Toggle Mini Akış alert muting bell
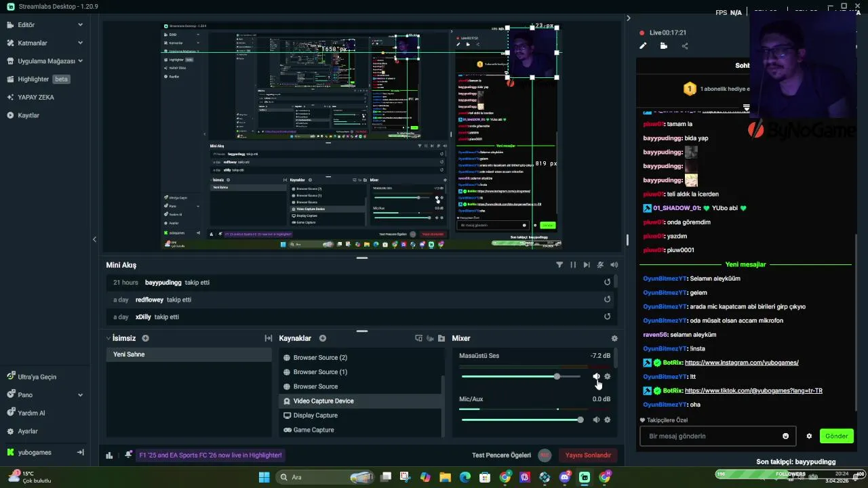This screenshot has height=488, width=868. pyautogui.click(x=601, y=265)
